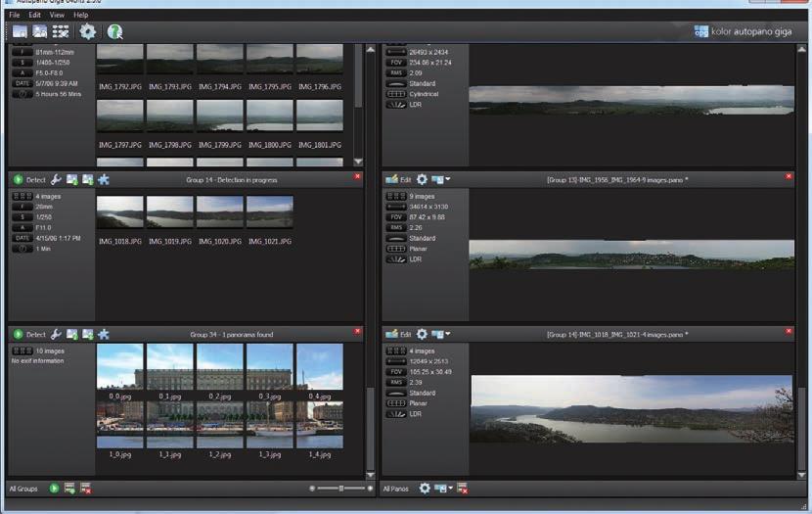Click the large thumbnail end of slider

tap(370, 489)
